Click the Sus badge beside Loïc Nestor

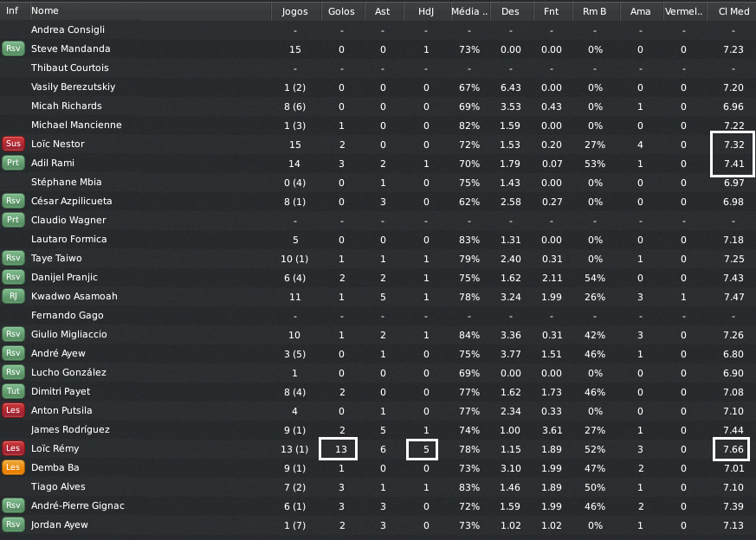(13, 144)
